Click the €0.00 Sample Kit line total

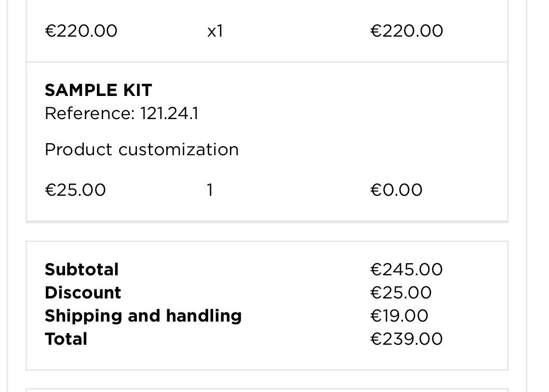pos(396,190)
